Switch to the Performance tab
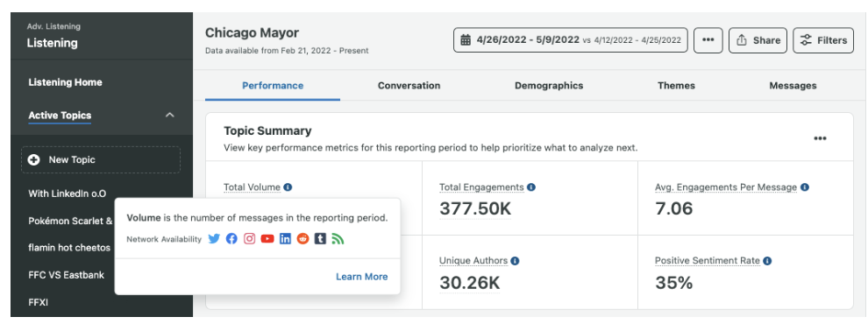This screenshot has width=868, height=324. [x=273, y=86]
